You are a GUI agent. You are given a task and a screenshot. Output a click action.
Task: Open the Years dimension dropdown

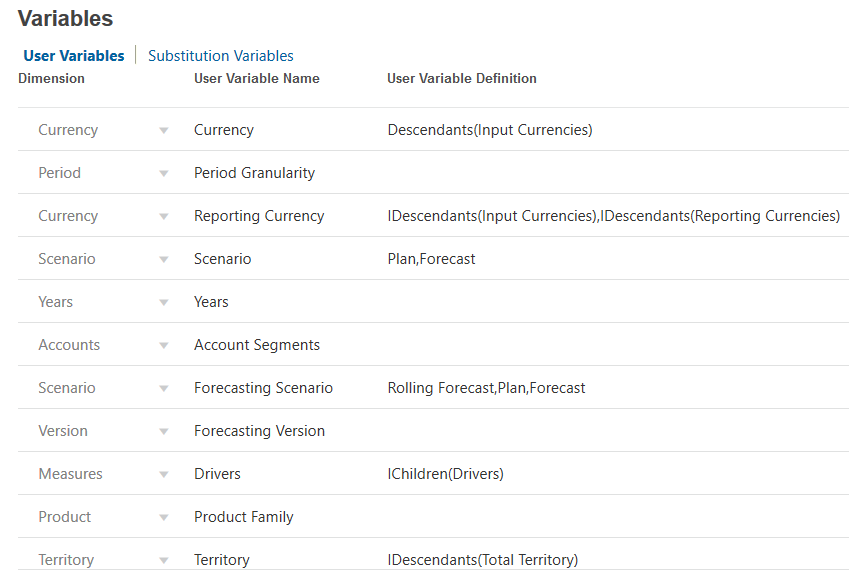tap(163, 301)
